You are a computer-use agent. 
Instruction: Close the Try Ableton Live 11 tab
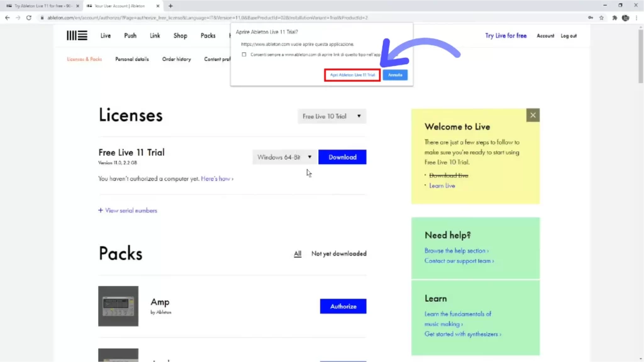[x=77, y=6]
